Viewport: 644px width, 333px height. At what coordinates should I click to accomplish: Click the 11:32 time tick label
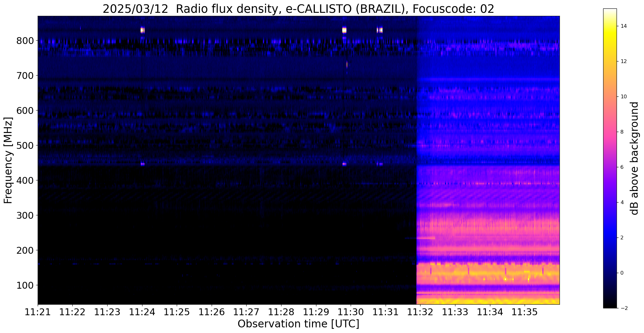[x=421, y=312]
